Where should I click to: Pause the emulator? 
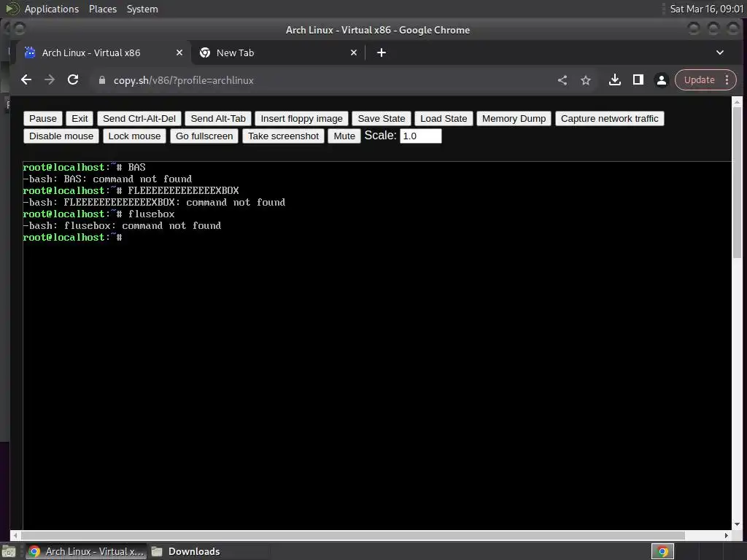[x=43, y=119]
